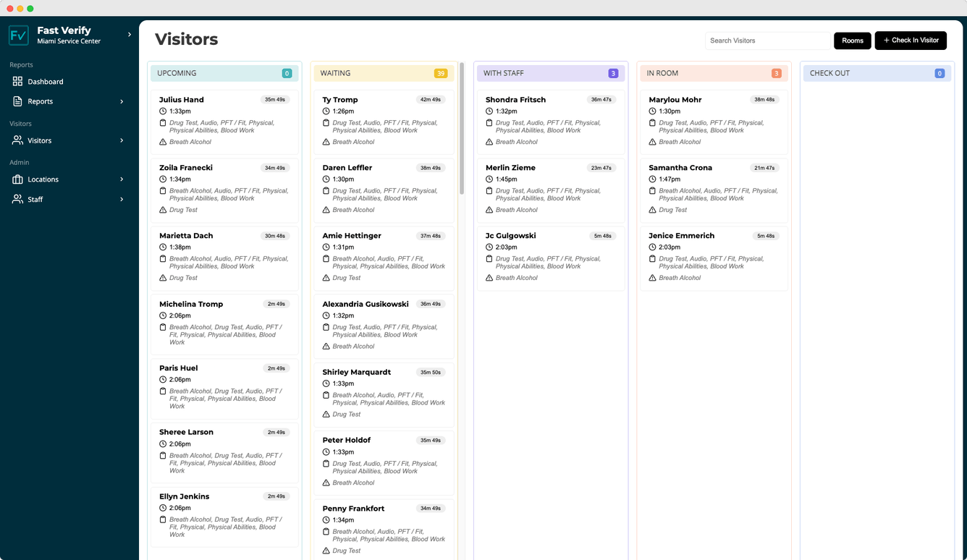967x560 pixels.
Task: Click the UPCOMING column header
Action: coord(224,73)
